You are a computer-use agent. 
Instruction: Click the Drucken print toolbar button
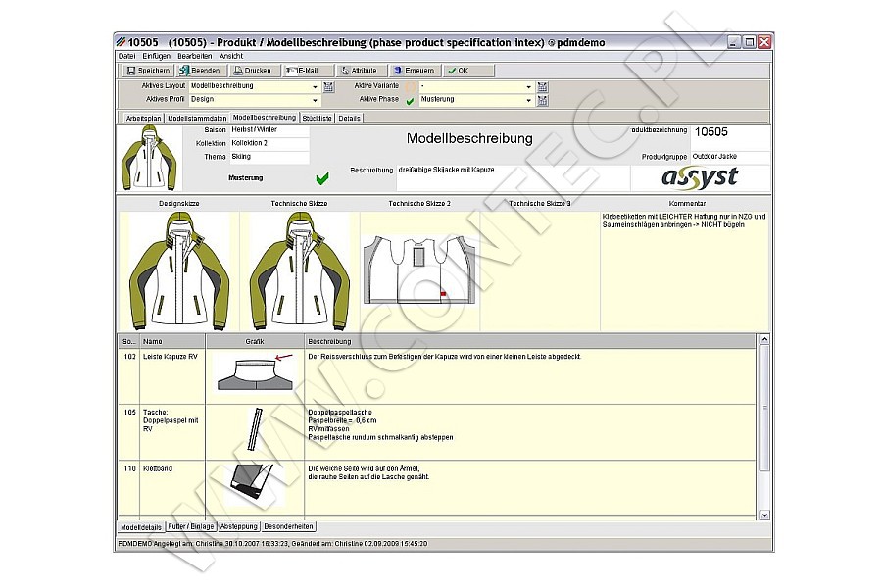pos(253,71)
